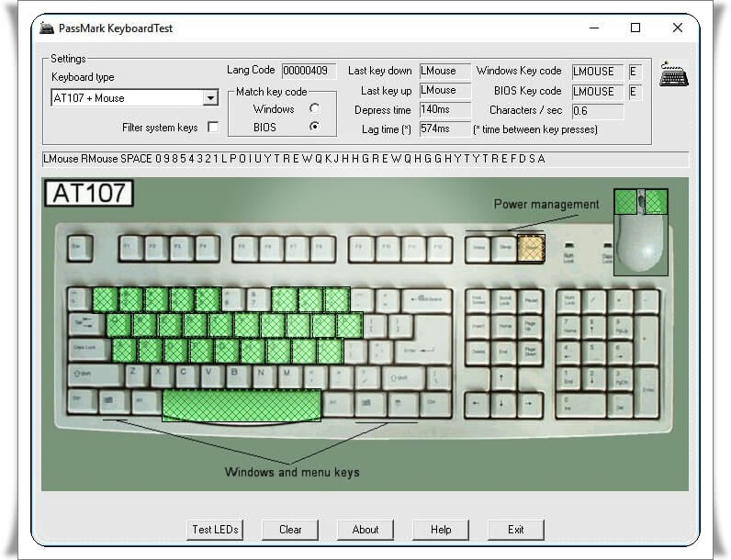Click the down arrow key on keyboard image

tap(501, 404)
